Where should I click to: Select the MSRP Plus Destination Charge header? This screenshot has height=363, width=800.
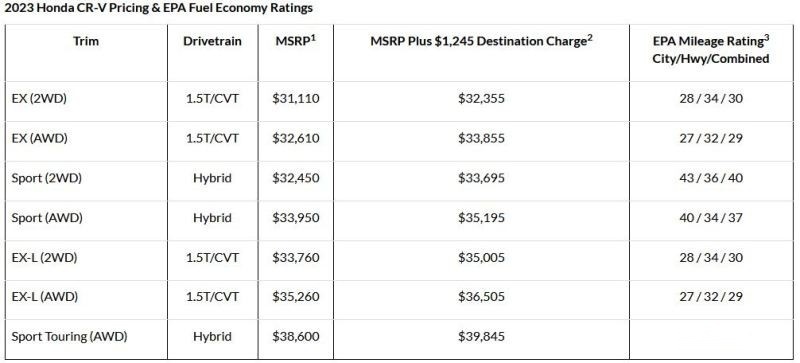coord(481,41)
